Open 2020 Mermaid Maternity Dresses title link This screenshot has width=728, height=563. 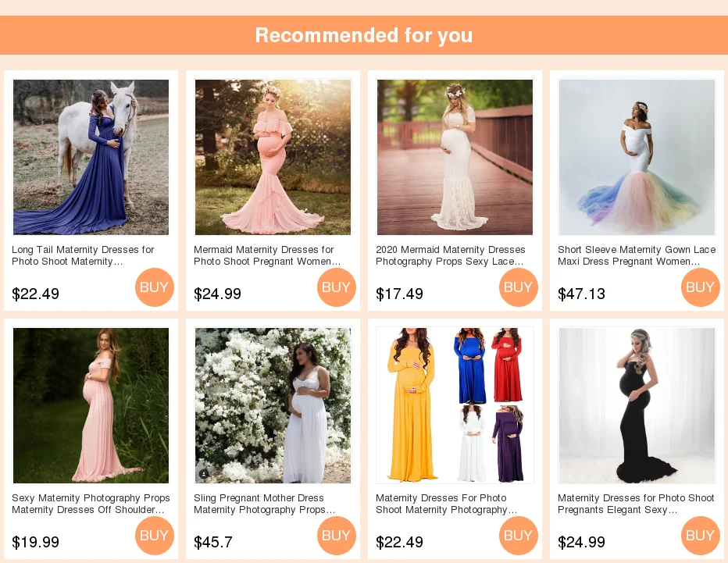tap(451, 256)
